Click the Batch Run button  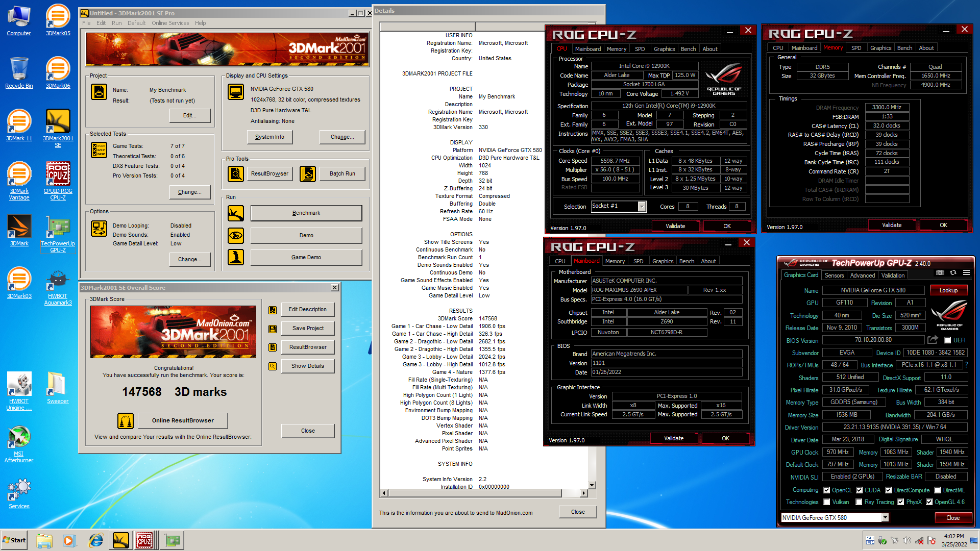pos(342,174)
